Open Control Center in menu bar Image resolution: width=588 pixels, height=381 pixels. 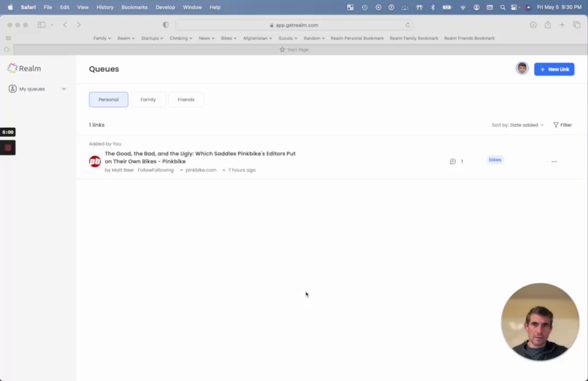point(514,7)
